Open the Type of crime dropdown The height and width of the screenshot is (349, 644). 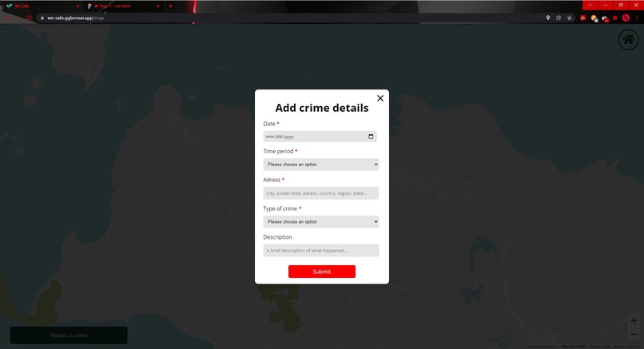[x=320, y=222]
